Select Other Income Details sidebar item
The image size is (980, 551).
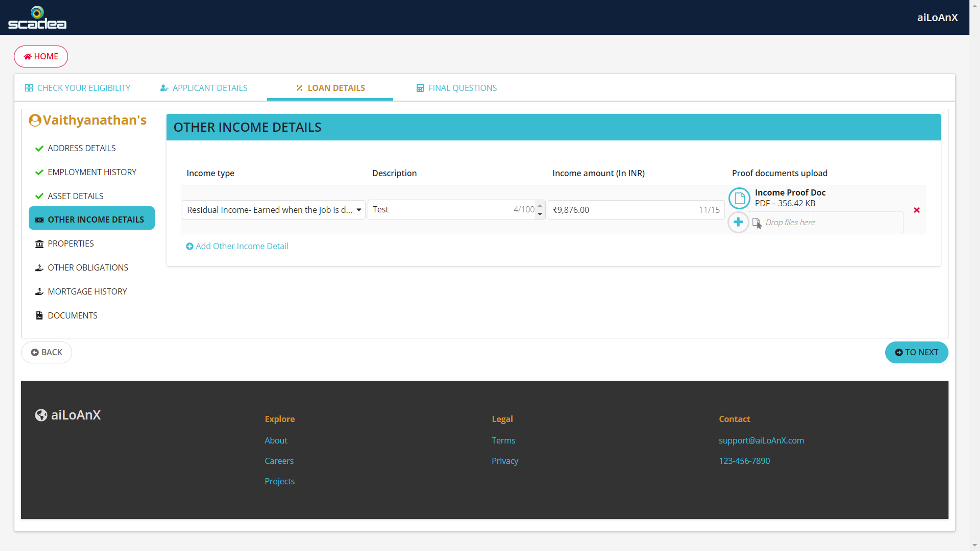coord(92,218)
